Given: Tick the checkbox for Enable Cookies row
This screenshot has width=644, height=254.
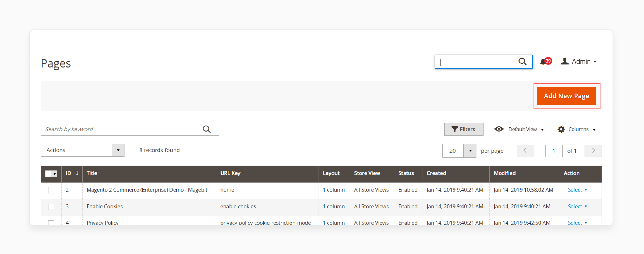Looking at the screenshot, I should tap(51, 207).
